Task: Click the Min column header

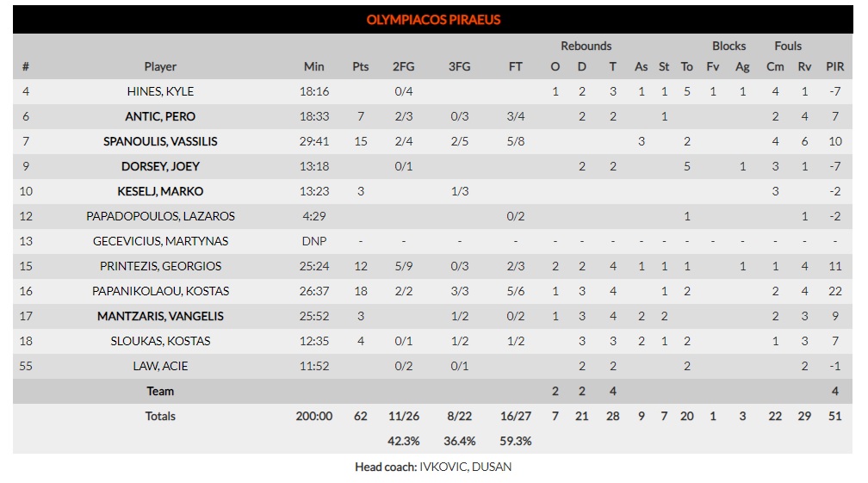Action: [x=313, y=67]
